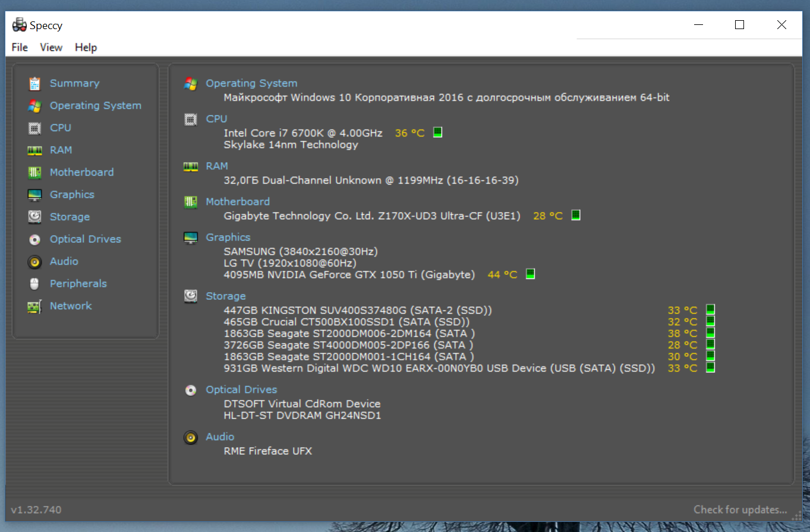Click the drive icon beside the Storage heading
The height and width of the screenshot is (532, 810).
191,296
